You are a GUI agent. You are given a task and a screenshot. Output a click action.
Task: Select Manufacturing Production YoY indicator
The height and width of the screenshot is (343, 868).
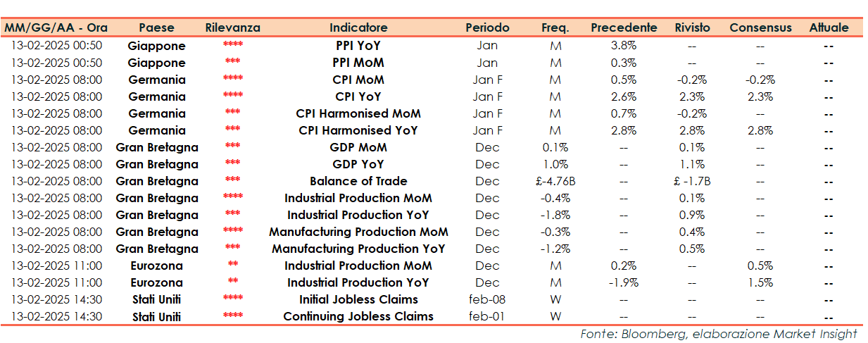point(358,249)
